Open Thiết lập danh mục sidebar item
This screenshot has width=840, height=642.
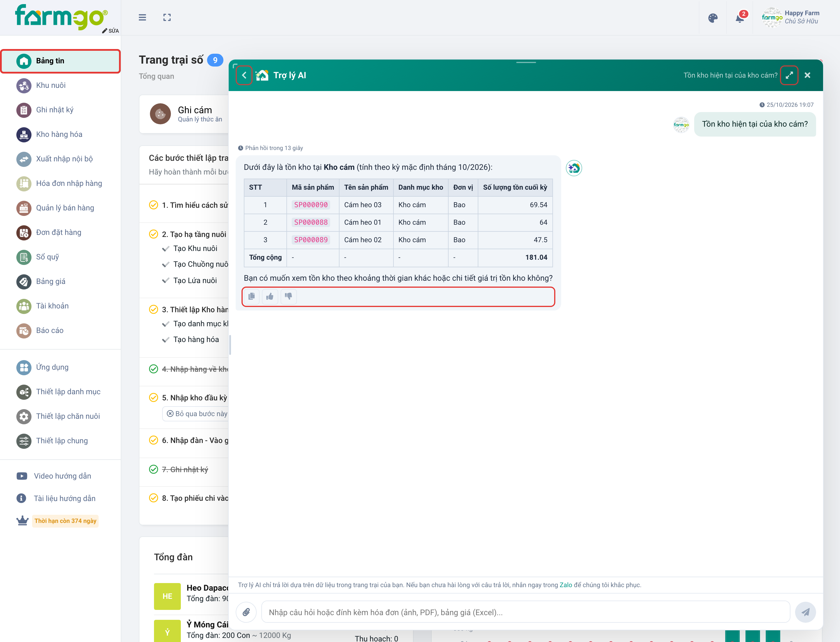coord(60,392)
